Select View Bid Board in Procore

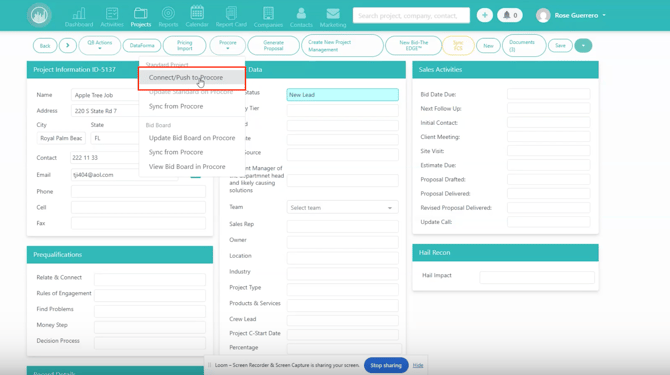pos(192,167)
